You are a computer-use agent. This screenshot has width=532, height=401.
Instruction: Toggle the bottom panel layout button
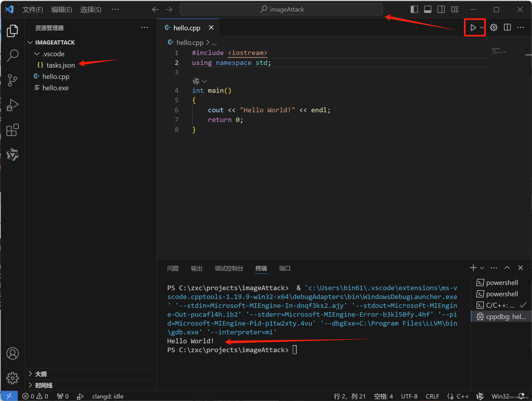(x=428, y=9)
